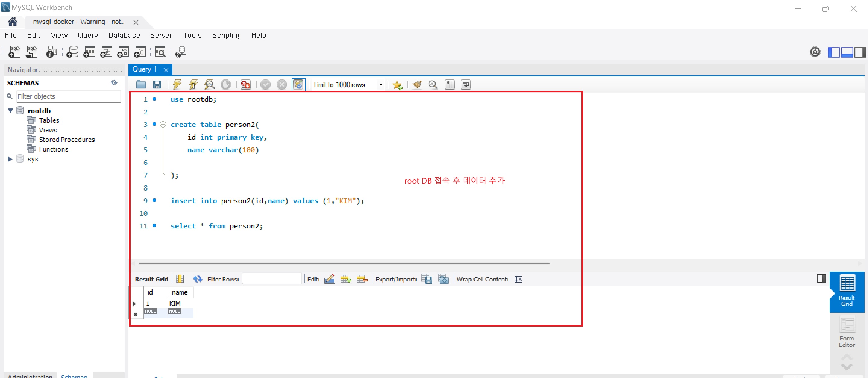Export recordset using the Export icon
The image size is (868, 378).
pos(426,279)
